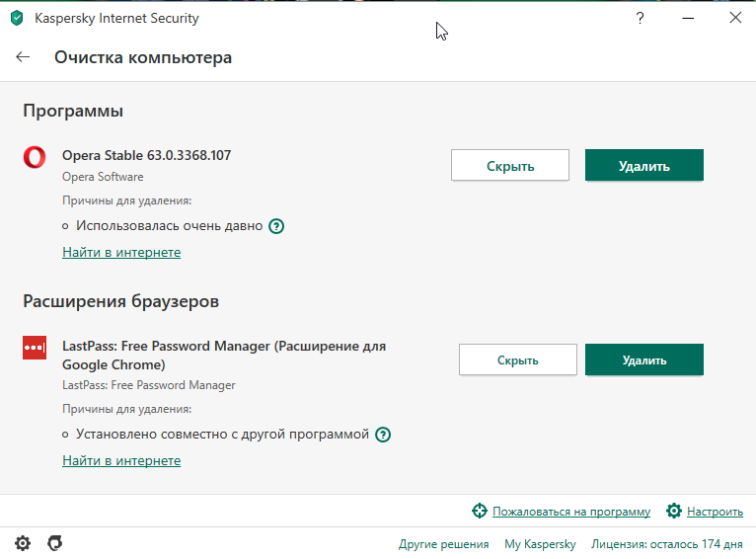Close the Kaspersky Internet Security window
The width and height of the screenshot is (756, 559).
(735, 18)
